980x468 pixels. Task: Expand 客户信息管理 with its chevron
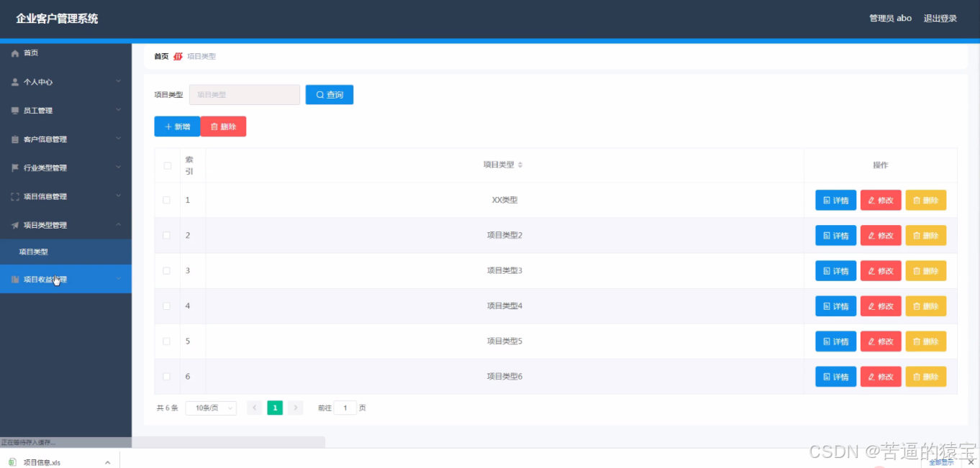[119, 139]
